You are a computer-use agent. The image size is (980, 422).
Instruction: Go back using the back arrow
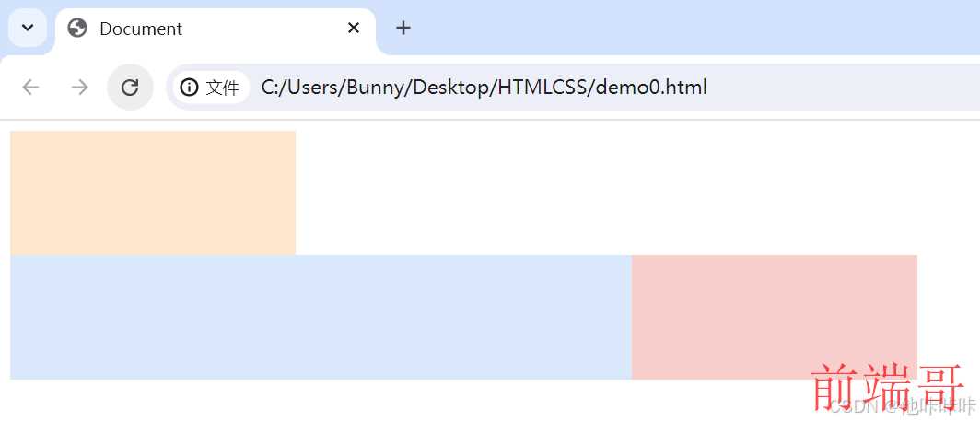coord(31,88)
